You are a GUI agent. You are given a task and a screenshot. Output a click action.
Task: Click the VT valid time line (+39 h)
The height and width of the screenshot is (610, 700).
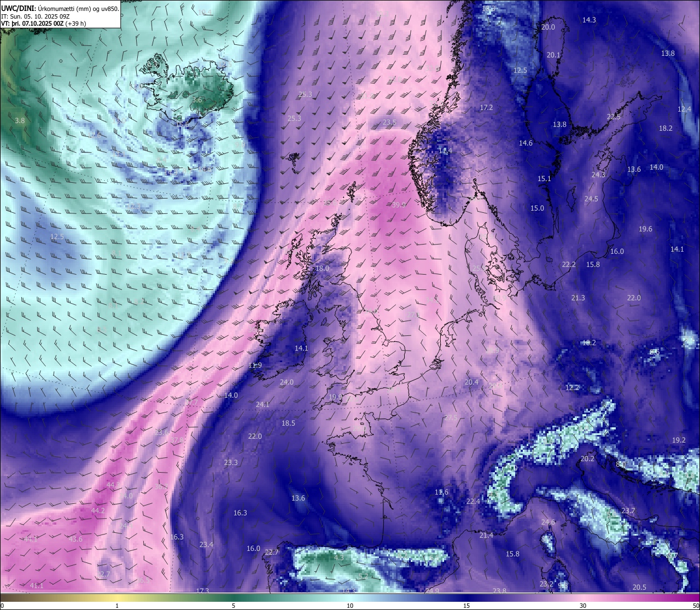click(44, 24)
